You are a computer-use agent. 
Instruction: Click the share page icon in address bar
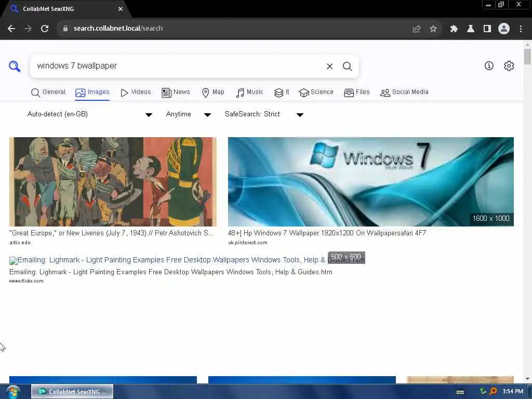click(416, 29)
